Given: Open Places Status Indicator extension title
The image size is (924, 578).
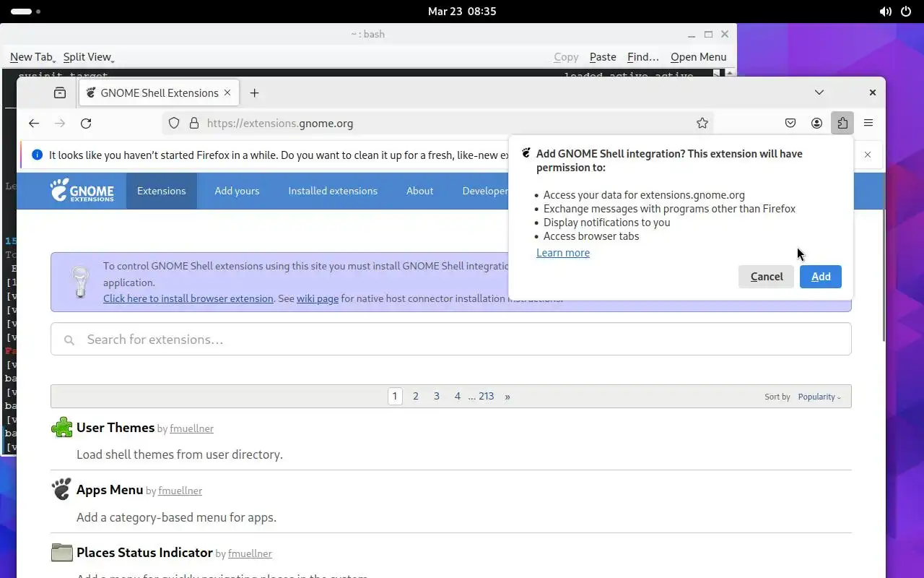Looking at the screenshot, I should pos(144,552).
